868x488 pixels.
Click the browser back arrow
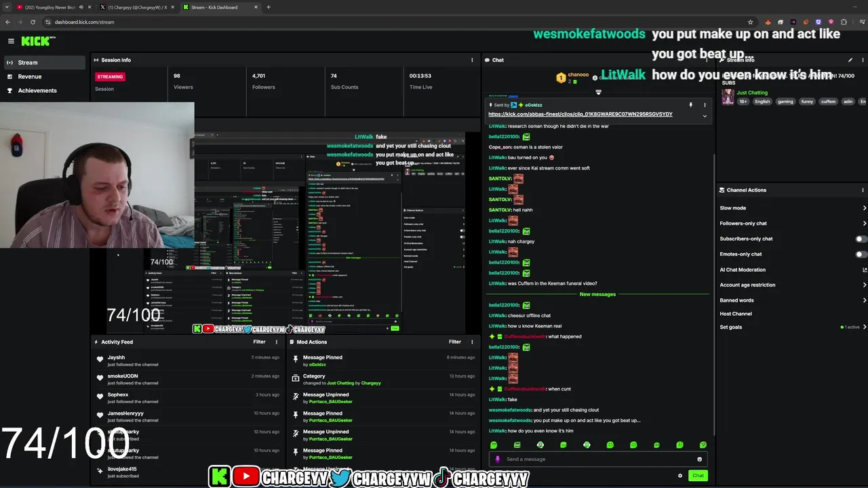click(8, 22)
